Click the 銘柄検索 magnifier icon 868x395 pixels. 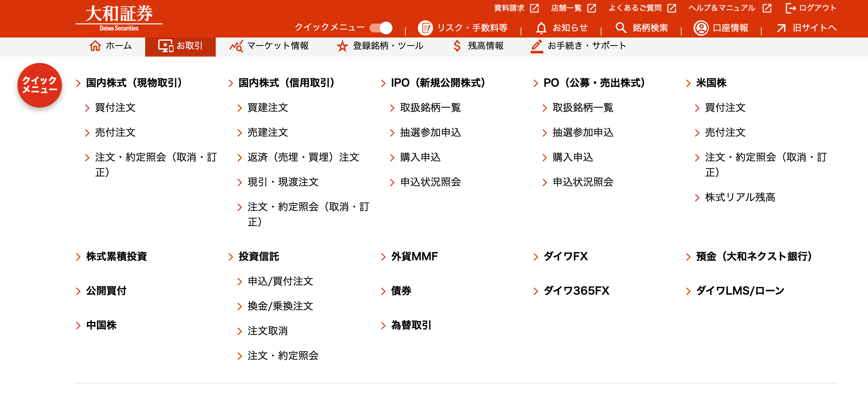621,28
